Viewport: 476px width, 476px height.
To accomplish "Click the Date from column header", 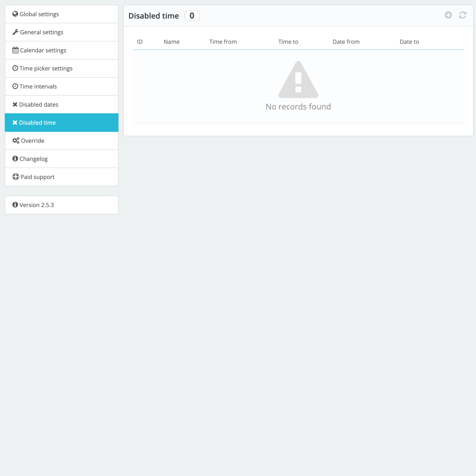I will coord(346,42).
